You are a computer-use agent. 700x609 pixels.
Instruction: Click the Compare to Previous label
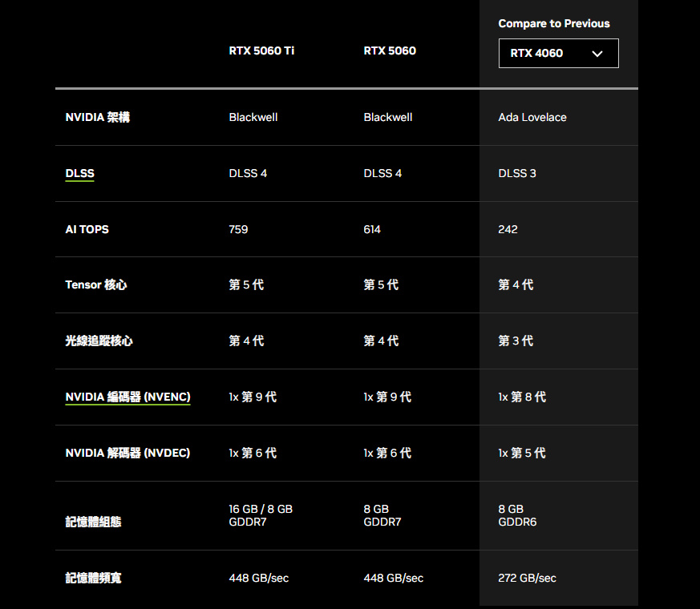554,23
